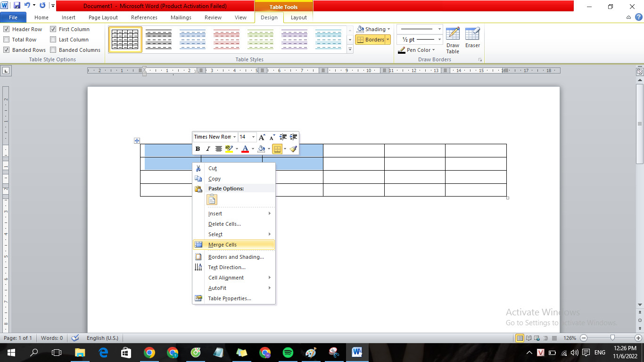The height and width of the screenshot is (362, 644).
Task: Enable the Last Column checkbox
Action: pos(53,40)
